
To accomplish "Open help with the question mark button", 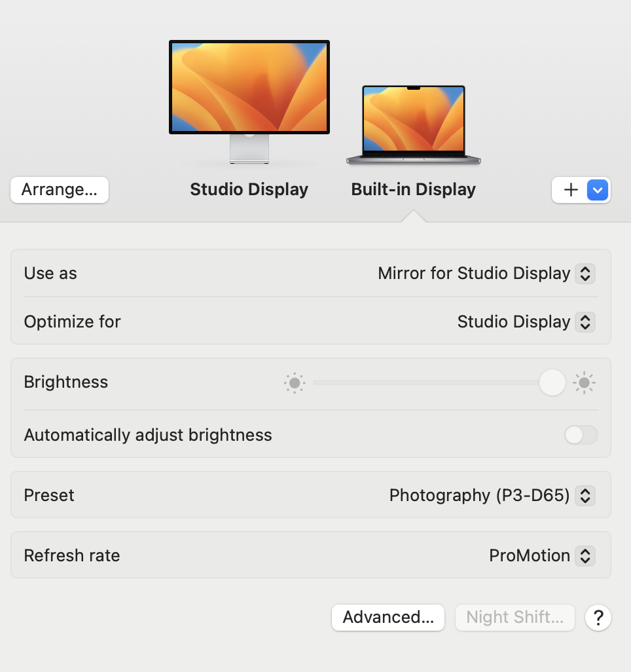I will 598,618.
